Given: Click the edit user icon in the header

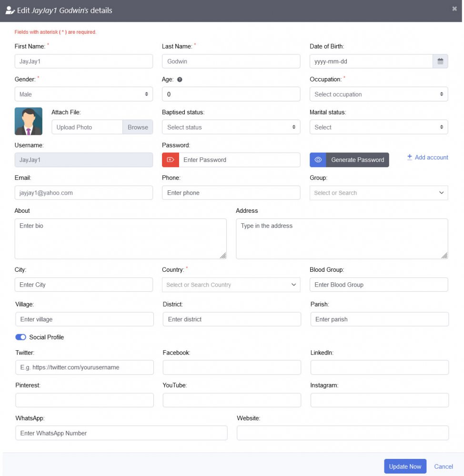Looking at the screenshot, I should pos(10,10).
